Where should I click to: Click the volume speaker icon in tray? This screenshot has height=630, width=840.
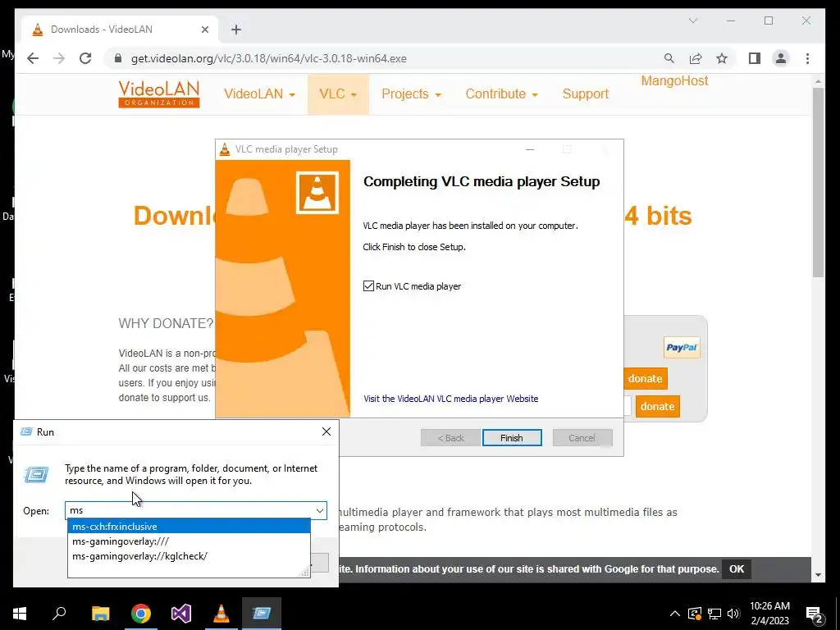[733, 614]
